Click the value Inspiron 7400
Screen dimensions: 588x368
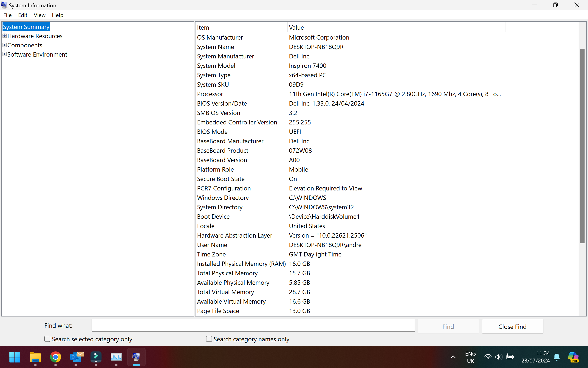(x=307, y=66)
